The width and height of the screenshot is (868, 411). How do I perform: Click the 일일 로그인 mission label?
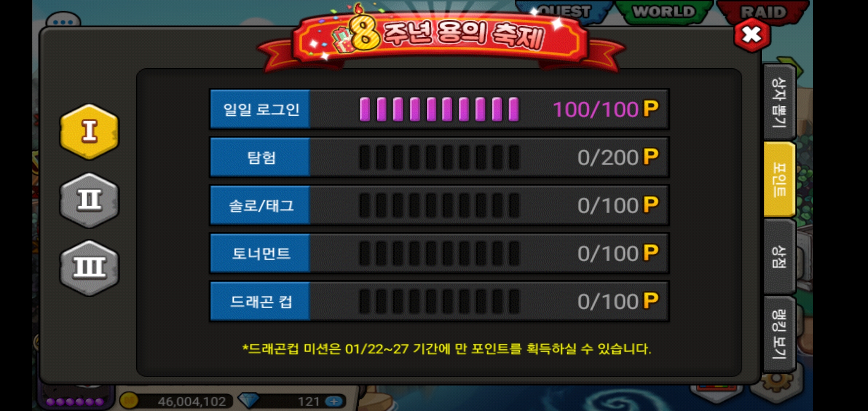260,109
